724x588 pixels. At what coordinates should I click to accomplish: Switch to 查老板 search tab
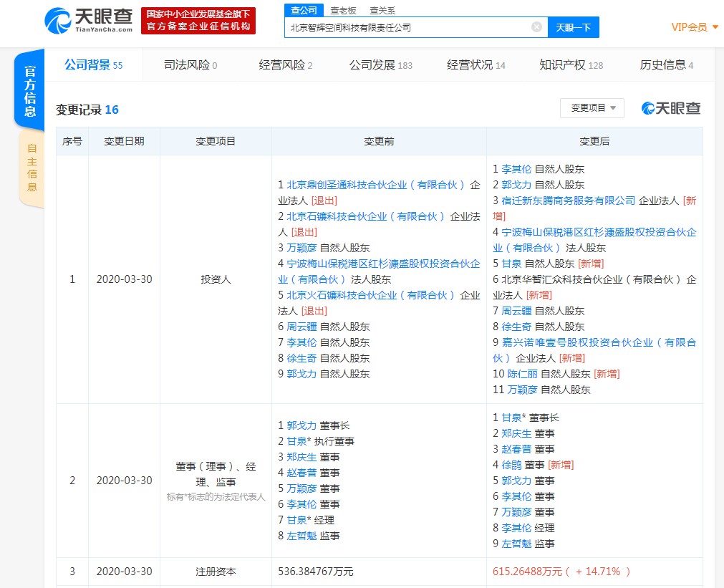pos(343,10)
